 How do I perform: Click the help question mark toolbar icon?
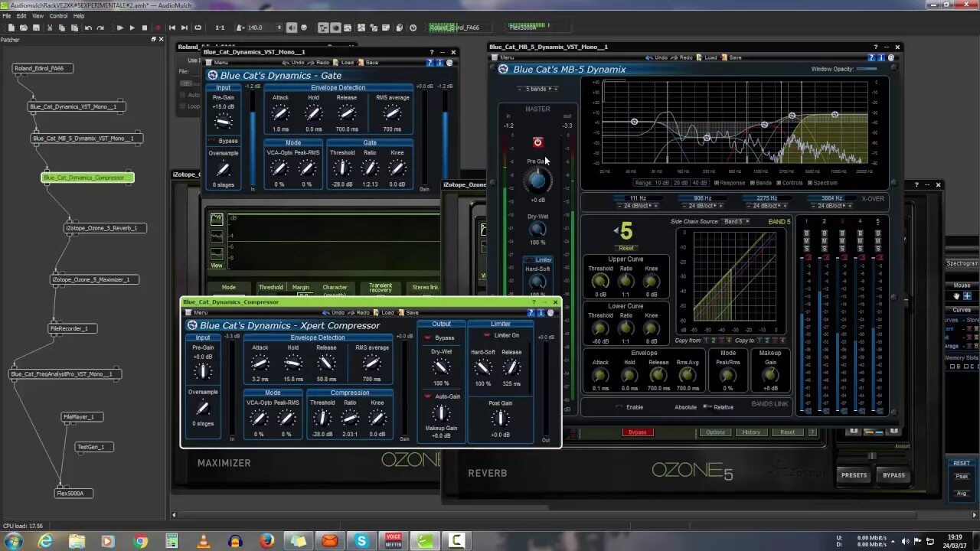(x=413, y=28)
